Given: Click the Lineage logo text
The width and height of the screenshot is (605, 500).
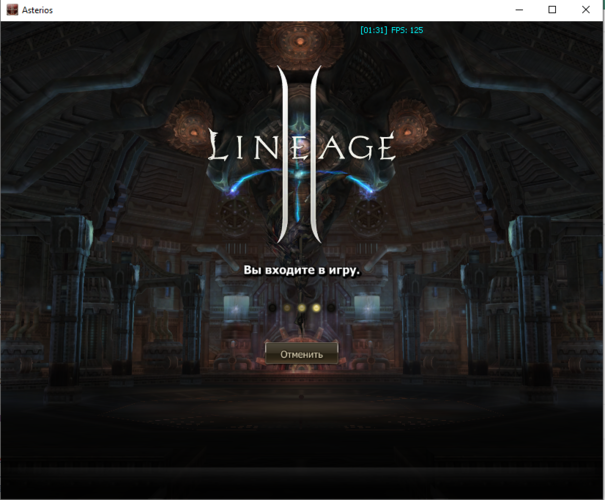Looking at the screenshot, I should (301, 148).
